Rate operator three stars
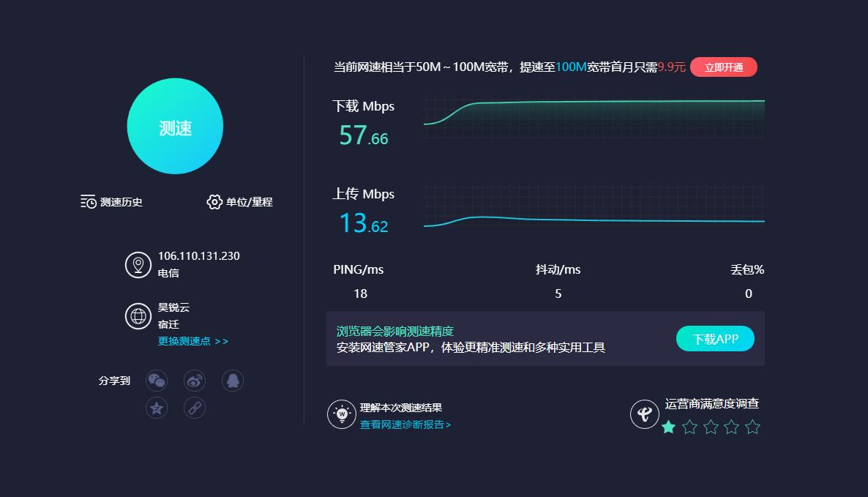This screenshot has height=497, width=868. 711,427
